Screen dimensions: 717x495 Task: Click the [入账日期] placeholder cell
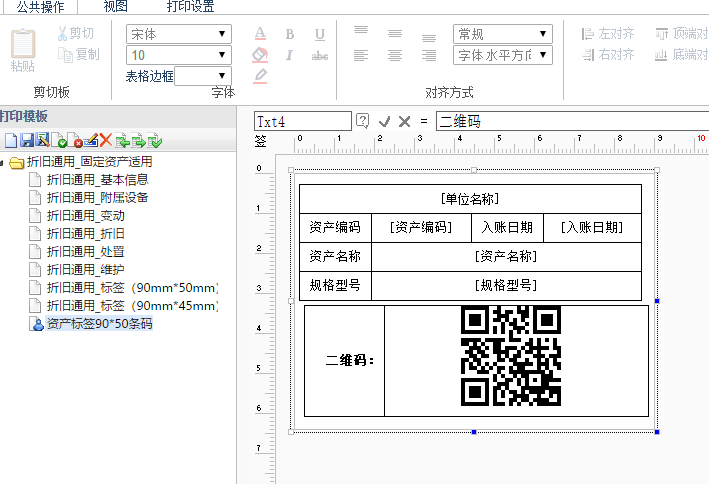point(592,228)
